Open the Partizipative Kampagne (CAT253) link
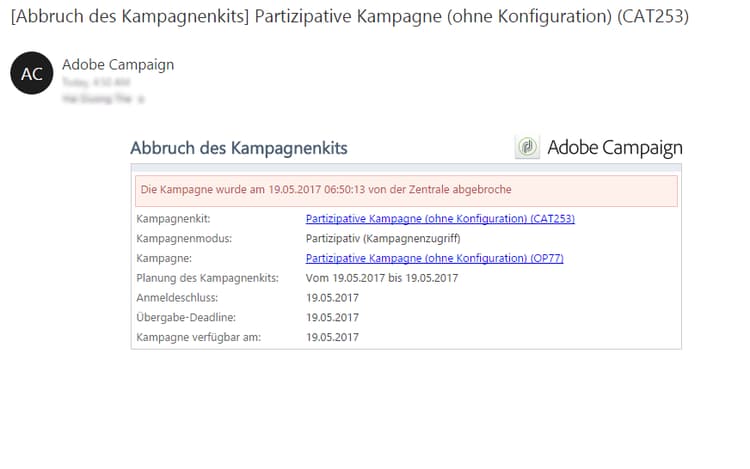 point(440,218)
